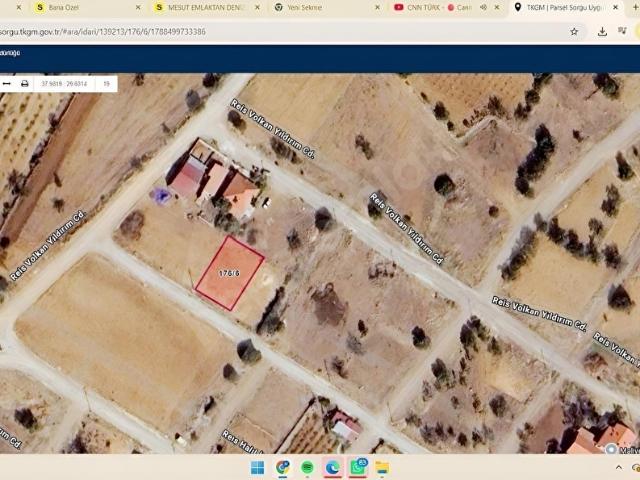Bookmark this page with the star icon
Screen dimensions: 640x480
click(x=574, y=31)
